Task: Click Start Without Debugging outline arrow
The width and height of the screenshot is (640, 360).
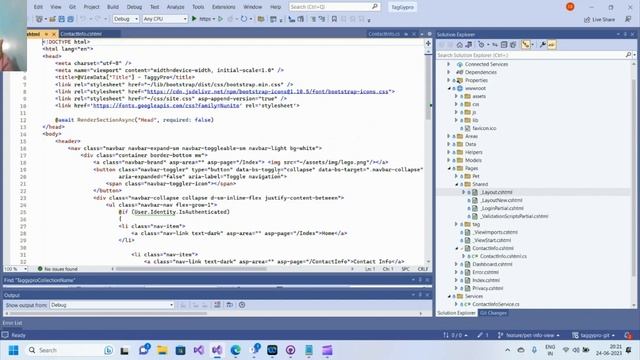Action: pyautogui.click(x=220, y=19)
